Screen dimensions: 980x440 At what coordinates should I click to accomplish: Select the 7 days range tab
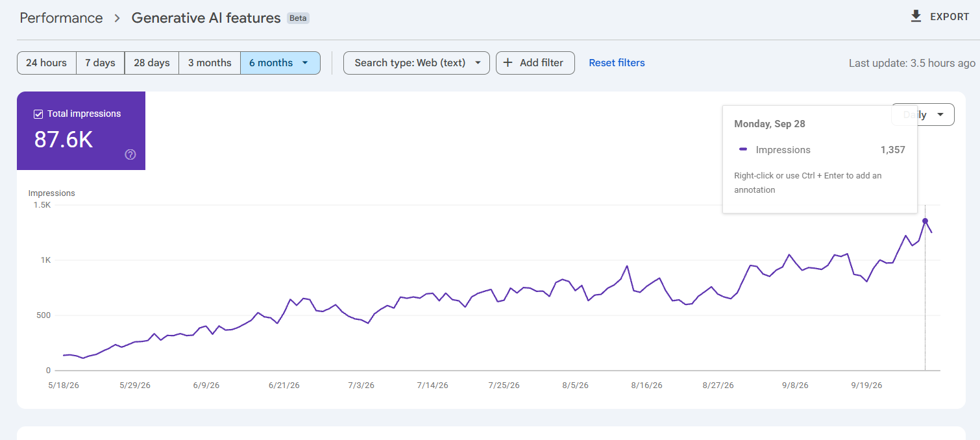coord(100,63)
